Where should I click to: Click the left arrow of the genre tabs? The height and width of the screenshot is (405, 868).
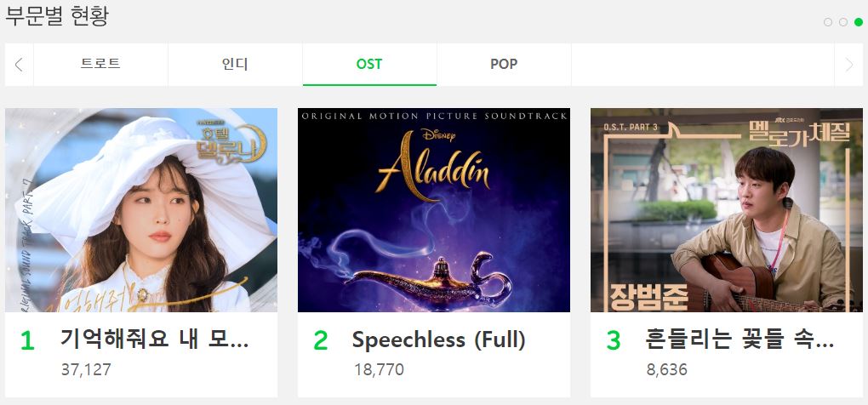(19, 65)
